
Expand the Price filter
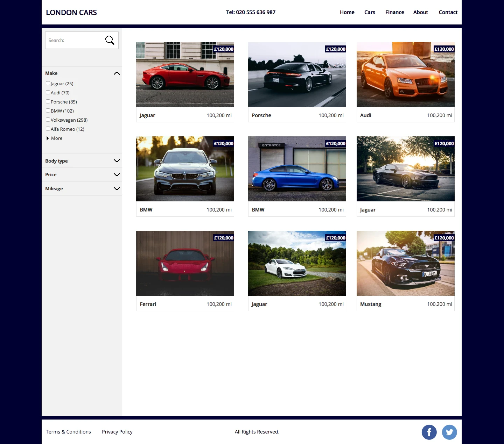tap(117, 174)
